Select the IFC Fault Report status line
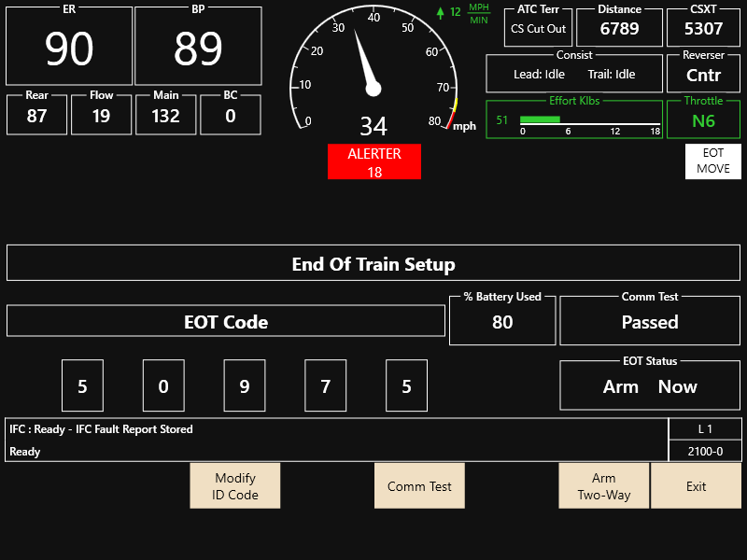Image resolution: width=747 pixels, height=560 pixels. pyautogui.click(x=336, y=428)
